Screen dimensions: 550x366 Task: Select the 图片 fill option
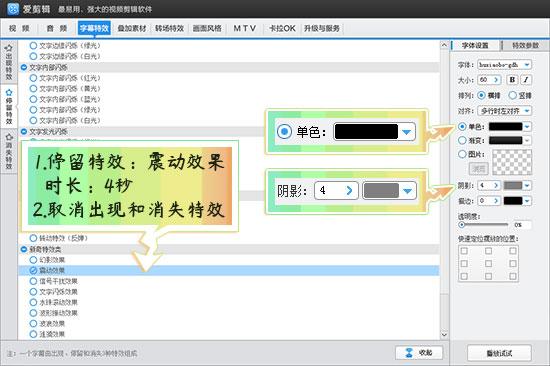point(462,154)
